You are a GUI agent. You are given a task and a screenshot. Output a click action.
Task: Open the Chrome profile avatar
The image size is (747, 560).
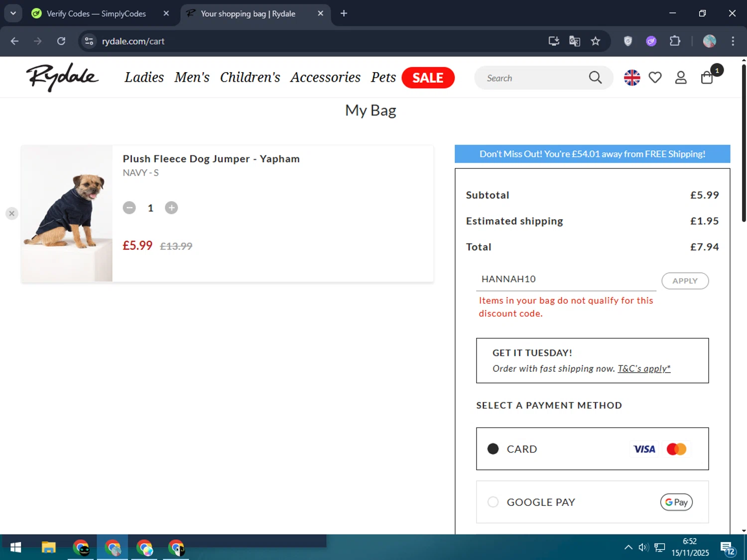click(x=710, y=41)
